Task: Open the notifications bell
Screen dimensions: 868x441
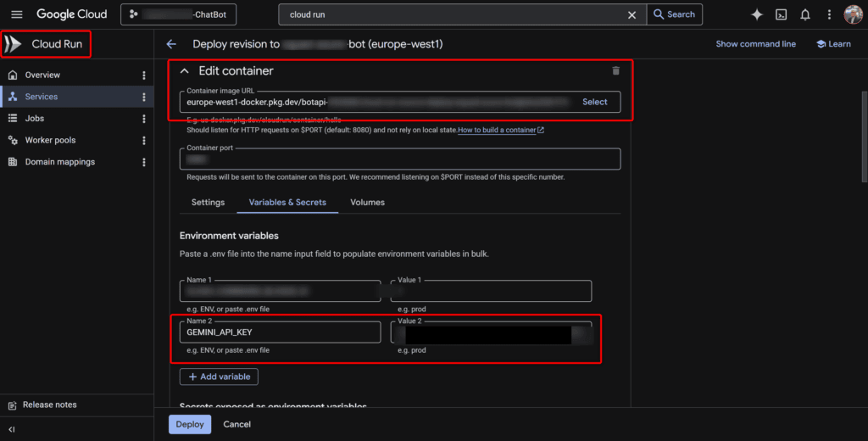Action: [x=805, y=15]
